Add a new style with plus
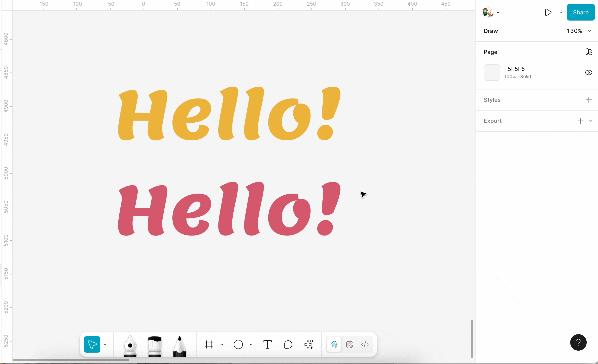Viewport: 598px width, 364px height. tap(589, 100)
